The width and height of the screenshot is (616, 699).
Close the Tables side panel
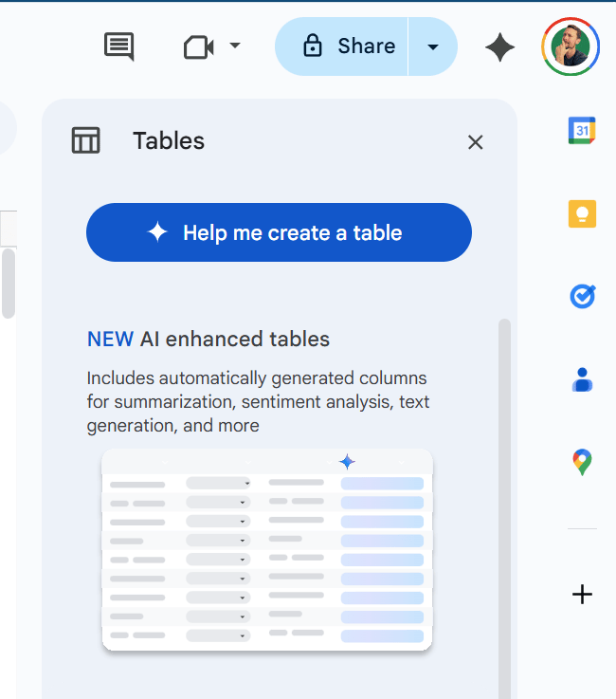pyautogui.click(x=475, y=142)
